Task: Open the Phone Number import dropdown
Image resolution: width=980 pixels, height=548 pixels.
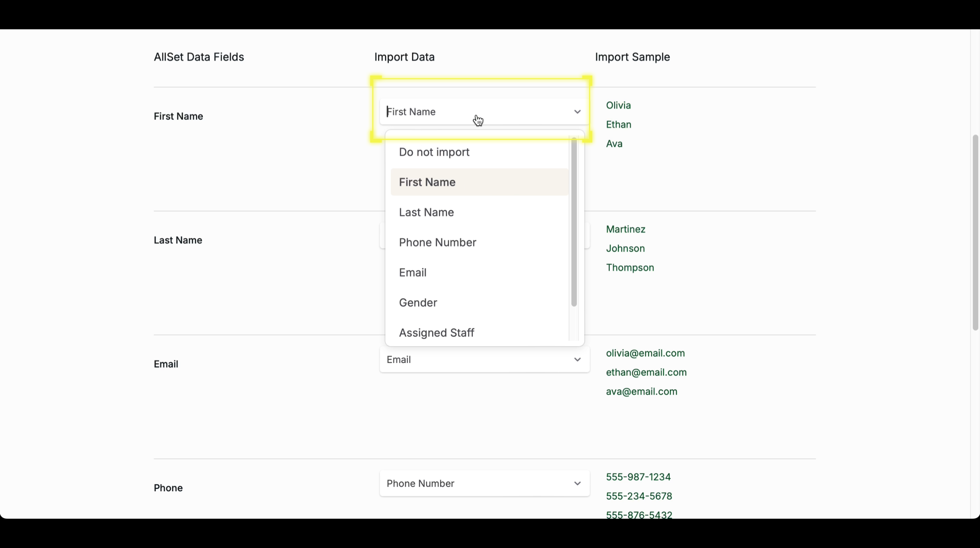Action: (x=476, y=484)
